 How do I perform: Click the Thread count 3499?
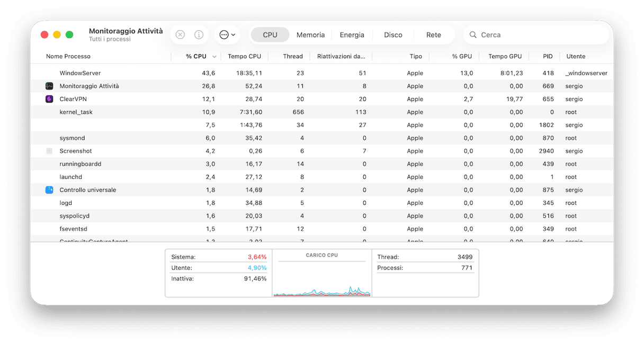(x=464, y=257)
